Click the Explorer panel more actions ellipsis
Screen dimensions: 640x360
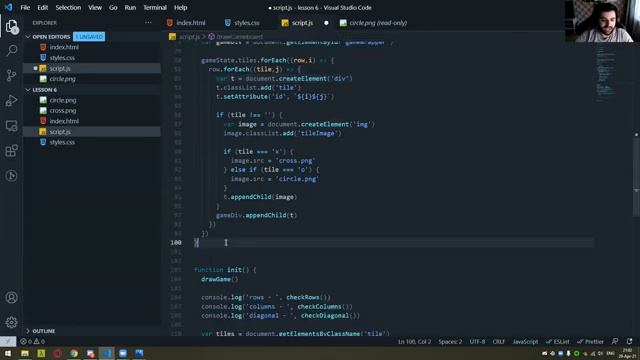pos(148,23)
